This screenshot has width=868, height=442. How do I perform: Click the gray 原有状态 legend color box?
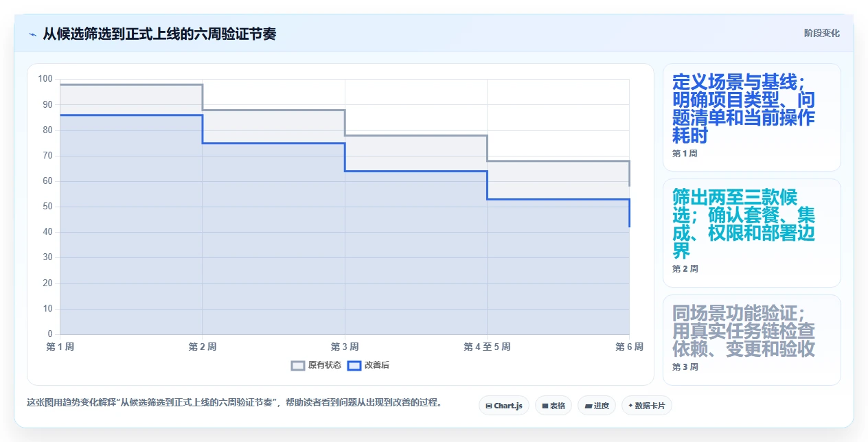tap(298, 365)
